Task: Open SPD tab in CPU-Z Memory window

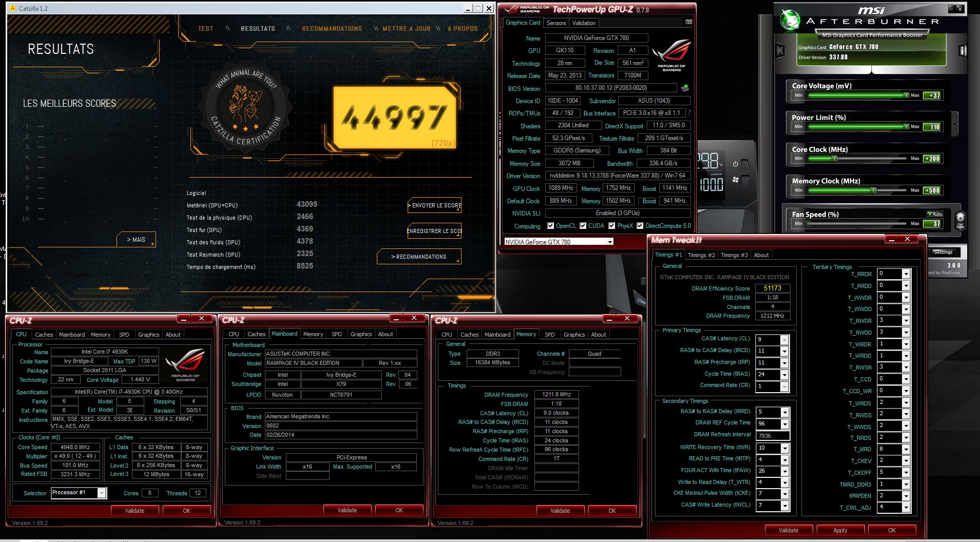Action: (x=549, y=335)
